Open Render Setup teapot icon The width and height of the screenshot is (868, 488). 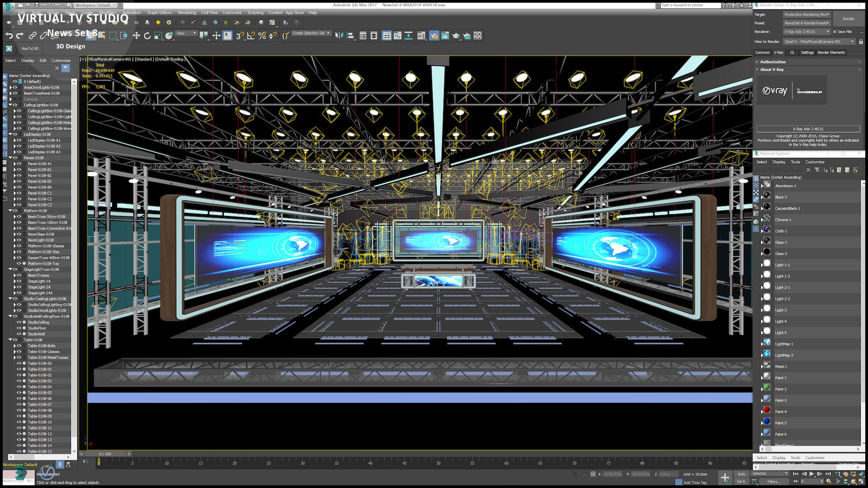434,36
